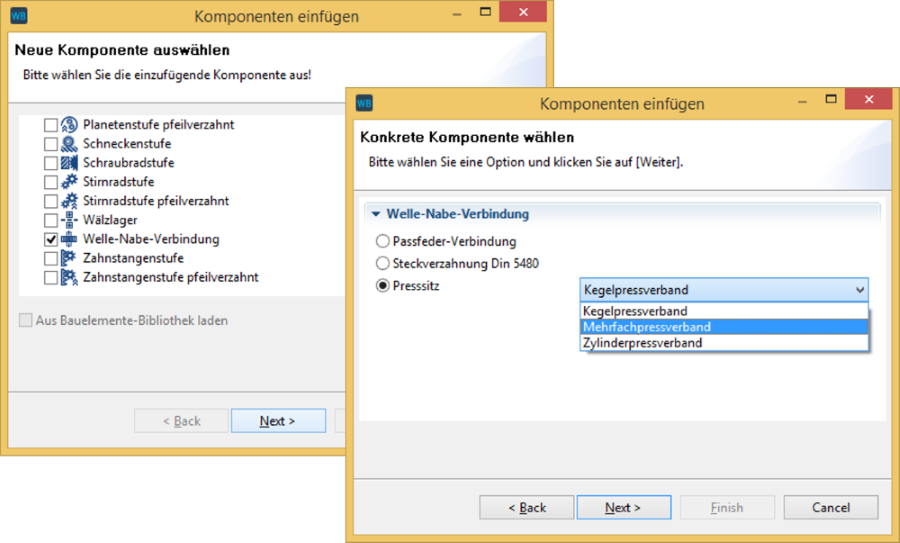Enable the Stirnradstufe pfeilverzahnt checkbox
900x543 pixels.
(x=50, y=201)
